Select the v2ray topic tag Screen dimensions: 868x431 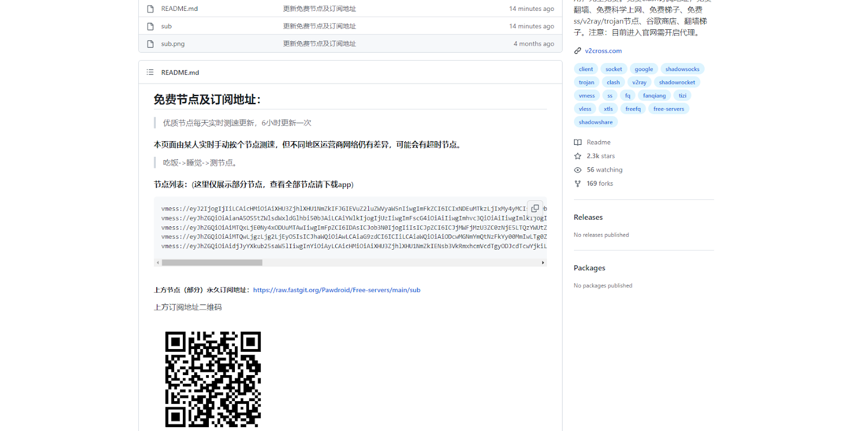tap(639, 83)
